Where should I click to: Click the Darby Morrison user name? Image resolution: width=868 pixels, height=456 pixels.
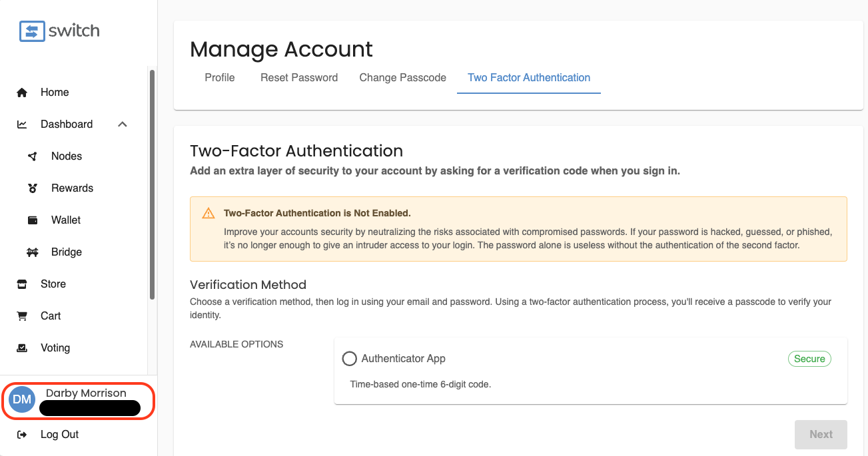tap(86, 393)
